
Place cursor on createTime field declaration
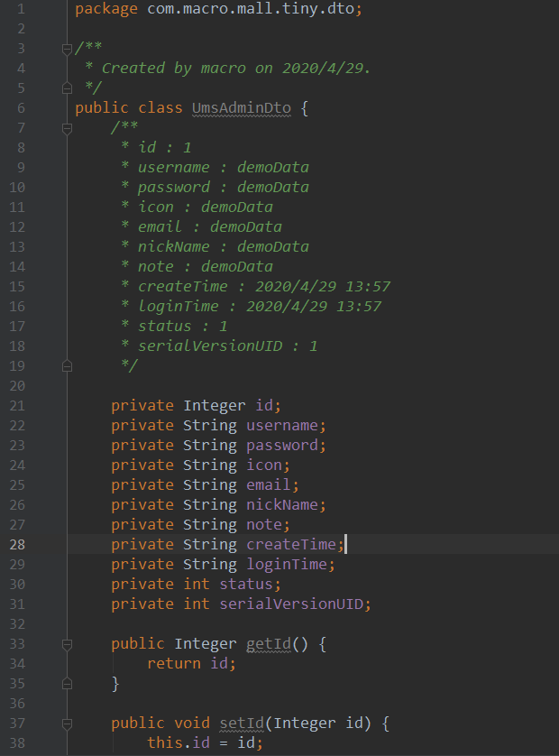pos(227,544)
